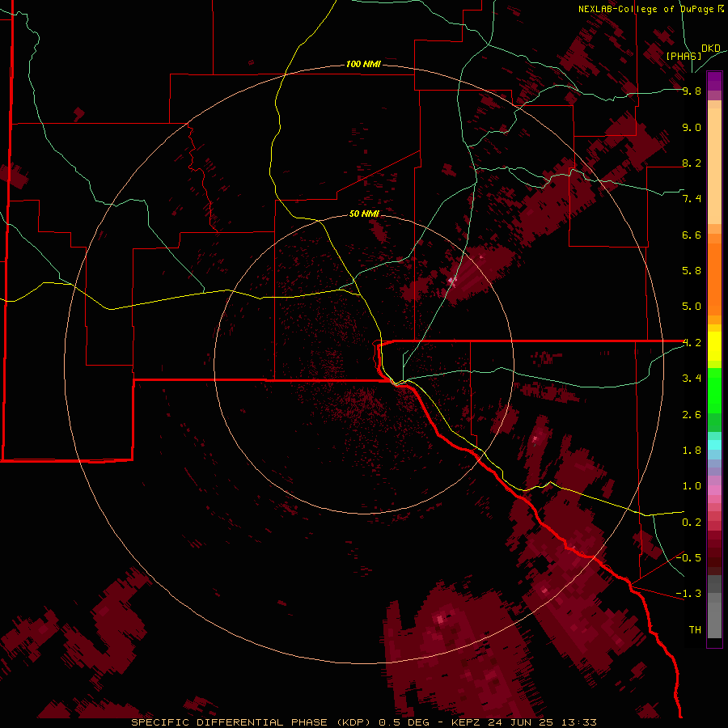
Task: Click the -1.3 scale value
Action: (x=688, y=594)
